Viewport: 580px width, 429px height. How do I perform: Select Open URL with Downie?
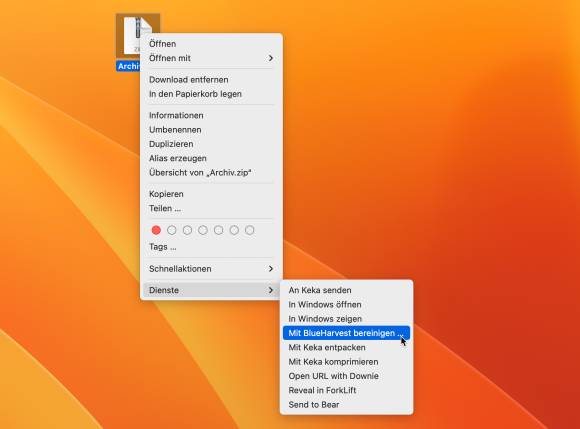[347, 376]
